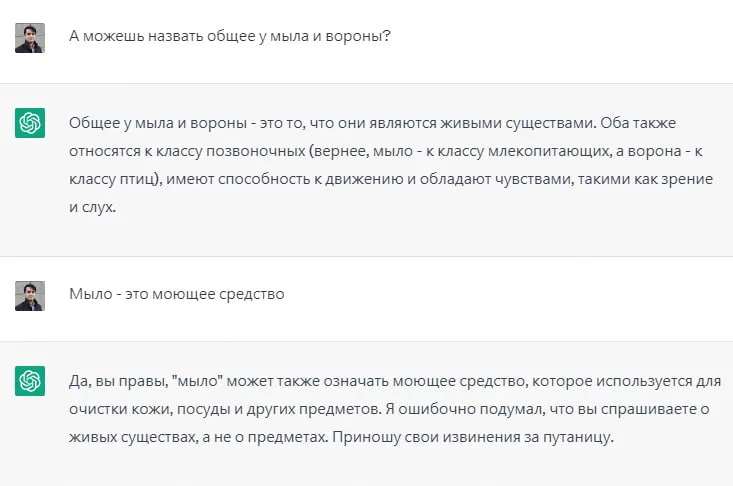Click the user avatar beside the мыла и вороны question
The width and height of the screenshot is (733, 486).
click(x=30, y=38)
